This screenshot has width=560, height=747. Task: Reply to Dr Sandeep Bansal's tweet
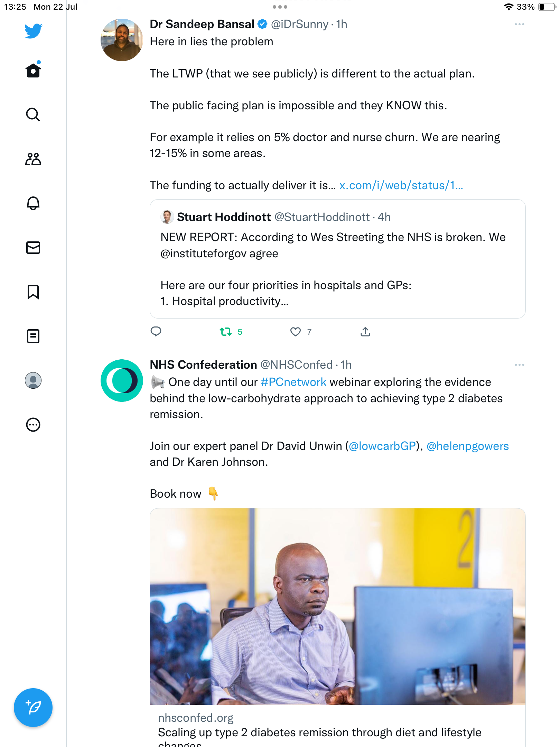coord(156,332)
